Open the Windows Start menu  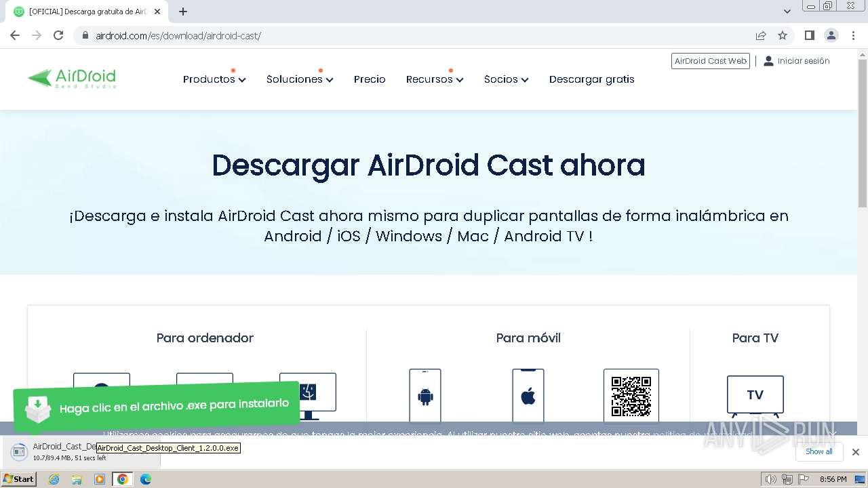click(x=19, y=479)
